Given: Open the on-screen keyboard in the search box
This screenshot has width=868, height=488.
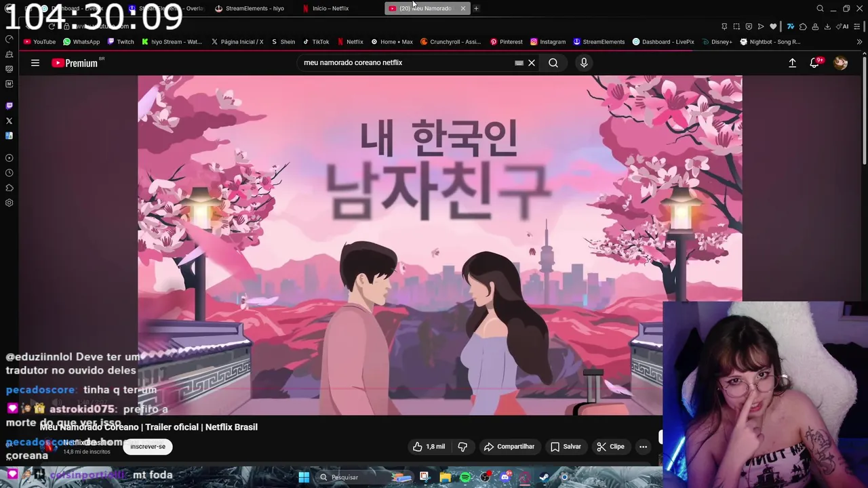Looking at the screenshot, I should (519, 63).
